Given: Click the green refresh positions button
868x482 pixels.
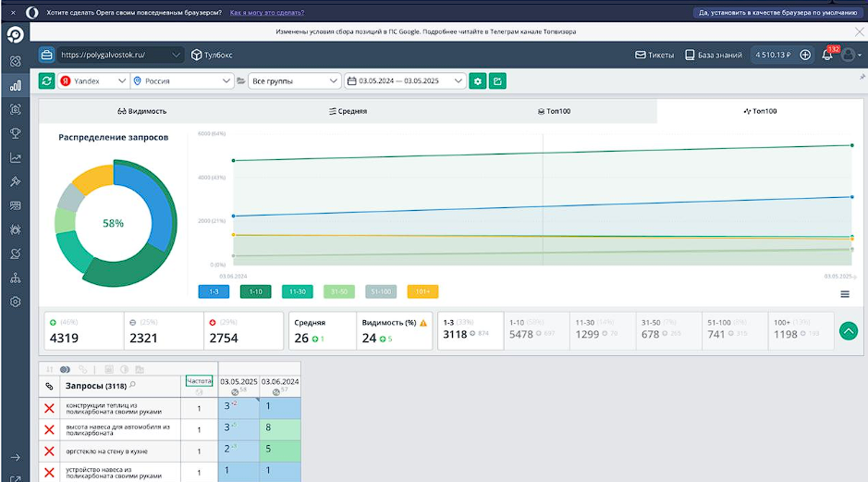Looking at the screenshot, I should click(46, 81).
